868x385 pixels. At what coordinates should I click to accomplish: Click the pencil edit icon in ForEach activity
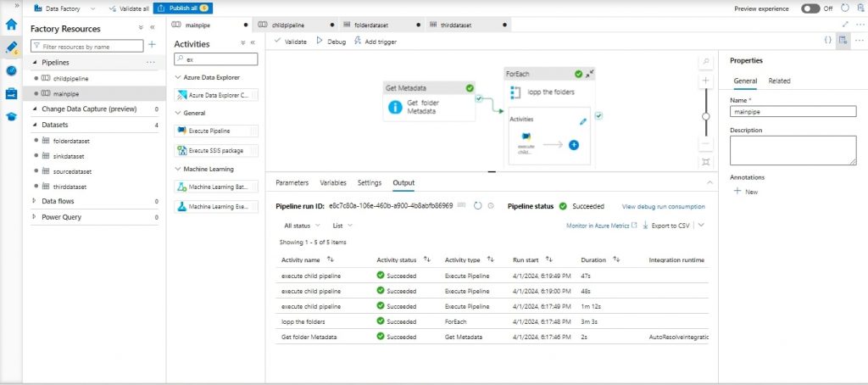pyautogui.click(x=582, y=121)
